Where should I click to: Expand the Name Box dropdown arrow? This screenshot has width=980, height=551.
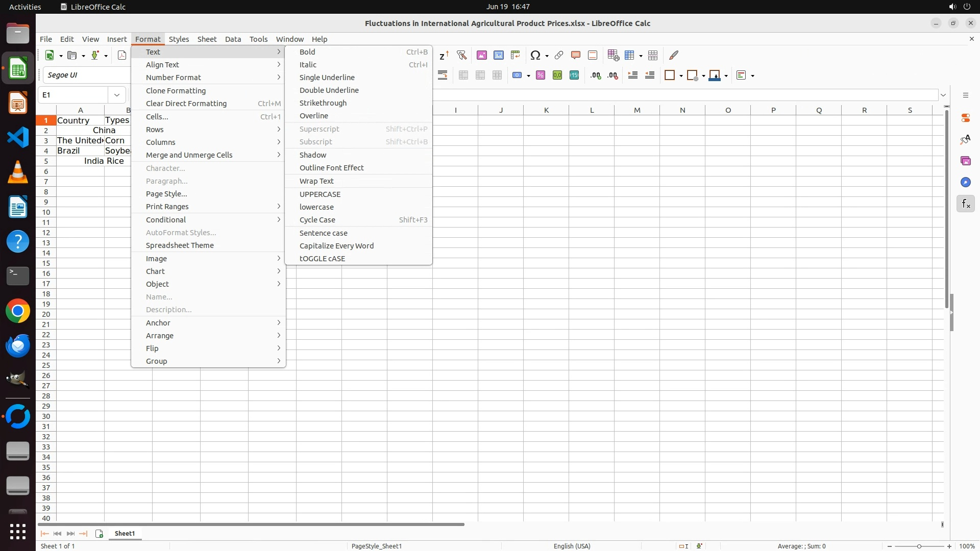[117, 95]
